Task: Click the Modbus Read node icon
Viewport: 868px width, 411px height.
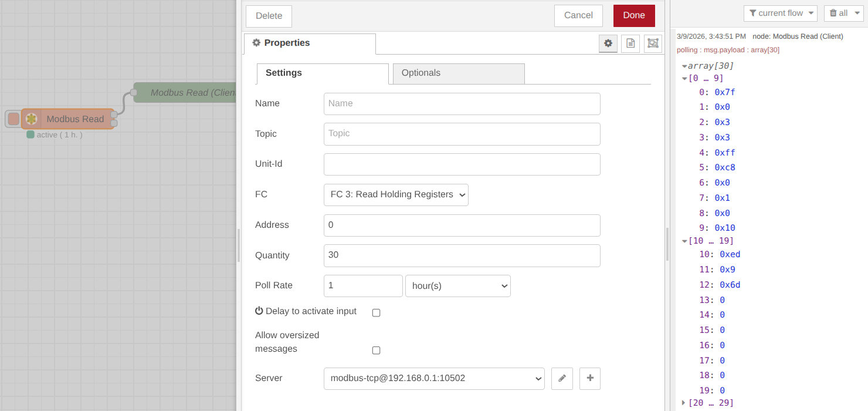Action: (x=32, y=119)
